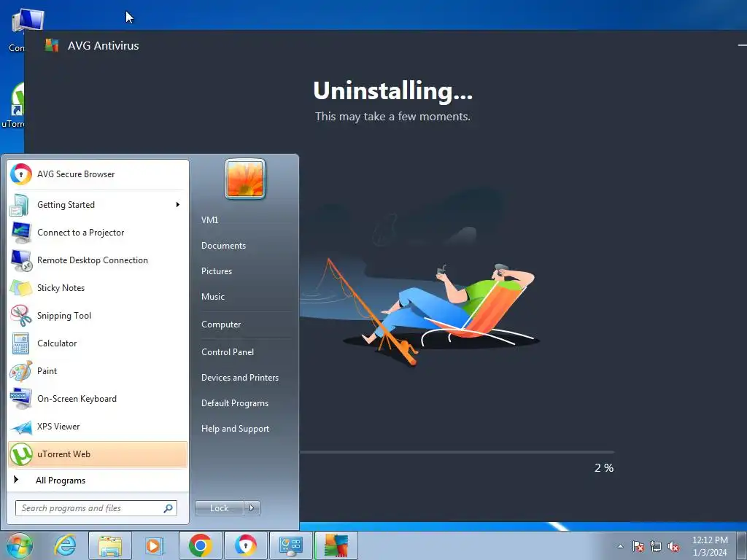Open Default Programs
This screenshot has height=560, width=747.
235,403
